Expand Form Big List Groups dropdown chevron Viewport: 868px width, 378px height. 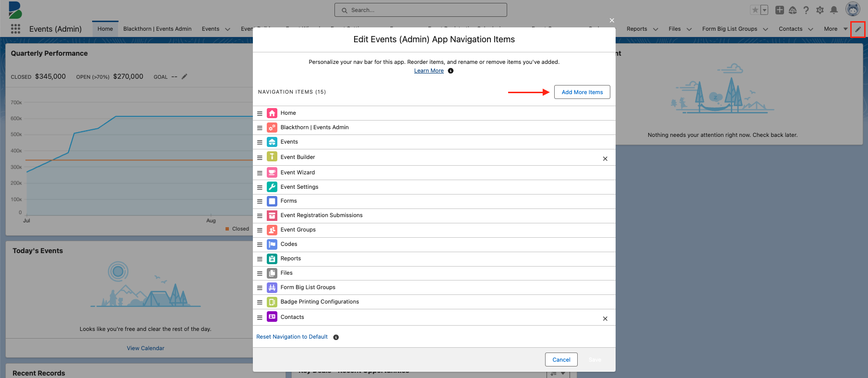pyautogui.click(x=765, y=29)
